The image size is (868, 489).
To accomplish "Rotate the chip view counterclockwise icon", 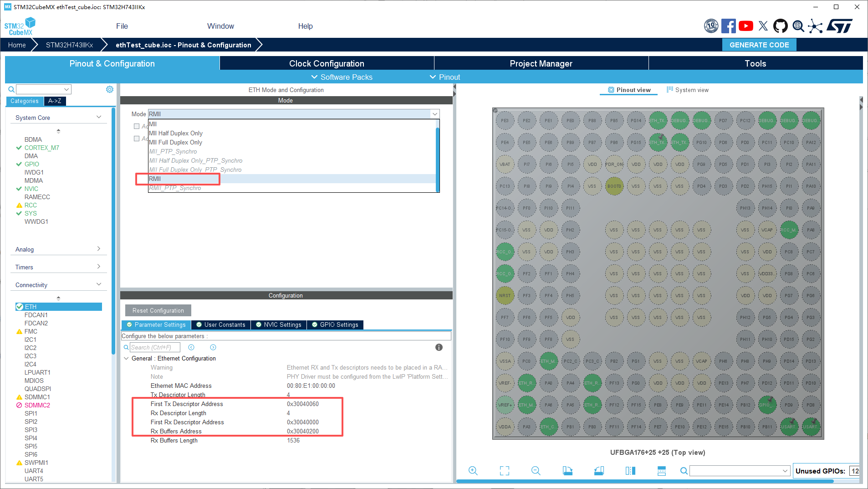I will click(599, 471).
